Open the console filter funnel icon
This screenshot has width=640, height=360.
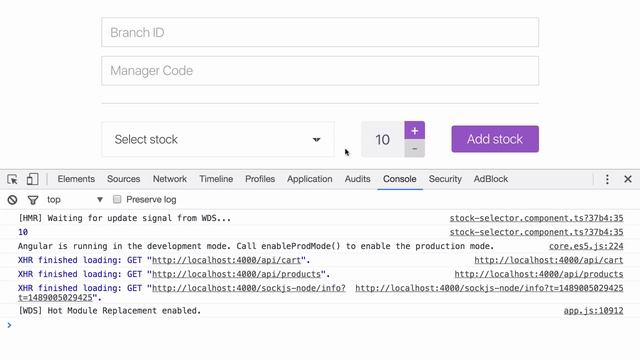(x=33, y=200)
